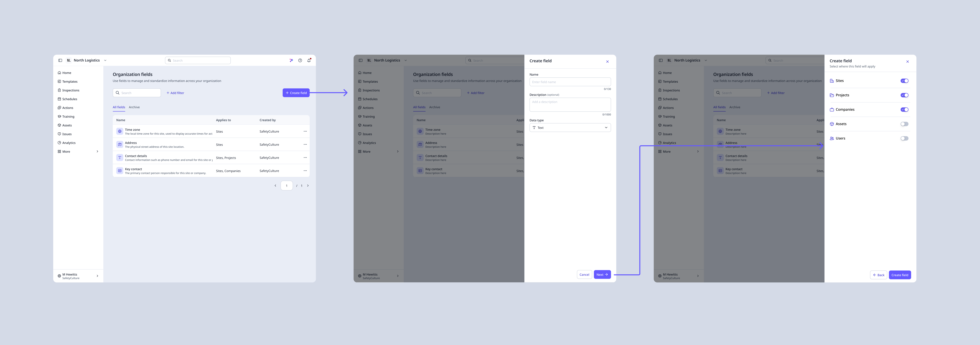Go to next page with pagination right chevron
This screenshot has width=980, height=345.
[x=308, y=186]
